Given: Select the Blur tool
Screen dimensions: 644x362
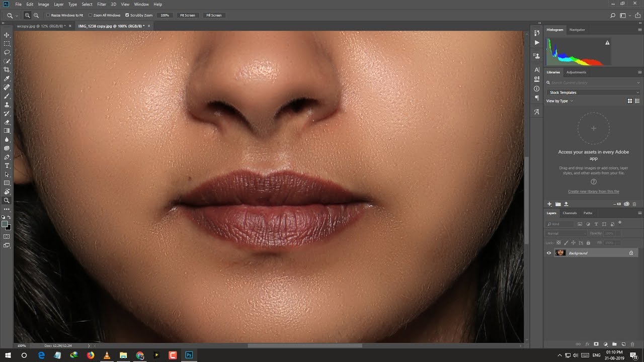Looking at the screenshot, I should click(x=7, y=139).
